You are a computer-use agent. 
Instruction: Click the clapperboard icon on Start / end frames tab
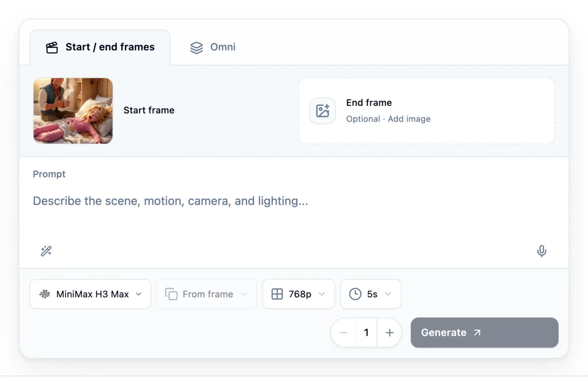pyautogui.click(x=52, y=47)
